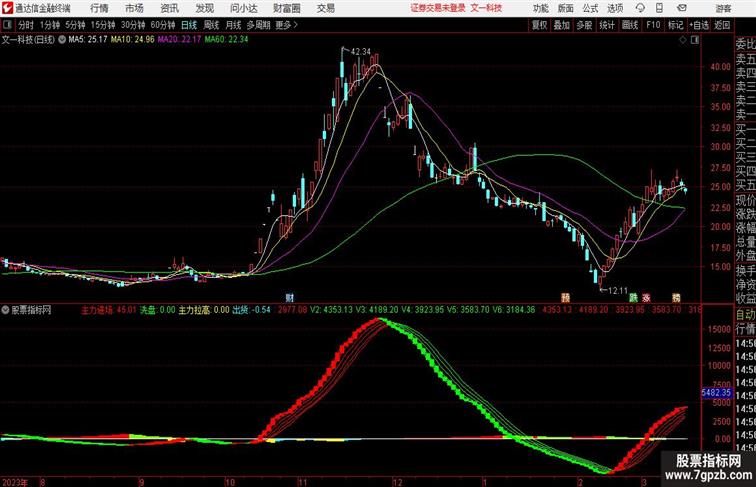Open the mail envelope icon
756x487 pixels.
[682, 8]
